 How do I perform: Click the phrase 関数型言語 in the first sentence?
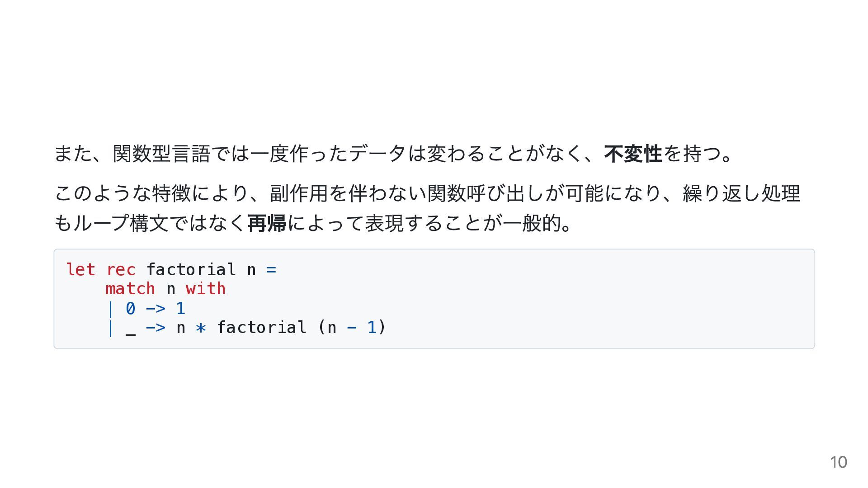click(161, 154)
